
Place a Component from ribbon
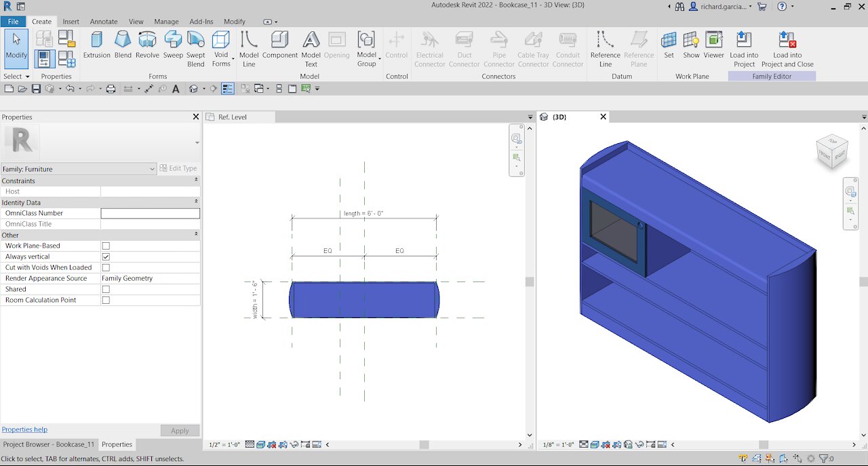pyautogui.click(x=279, y=45)
